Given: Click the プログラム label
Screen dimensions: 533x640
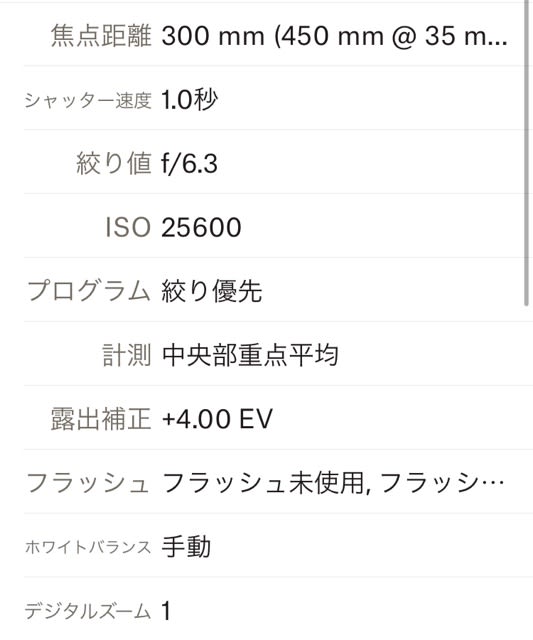Looking at the screenshot, I should coord(89,291).
